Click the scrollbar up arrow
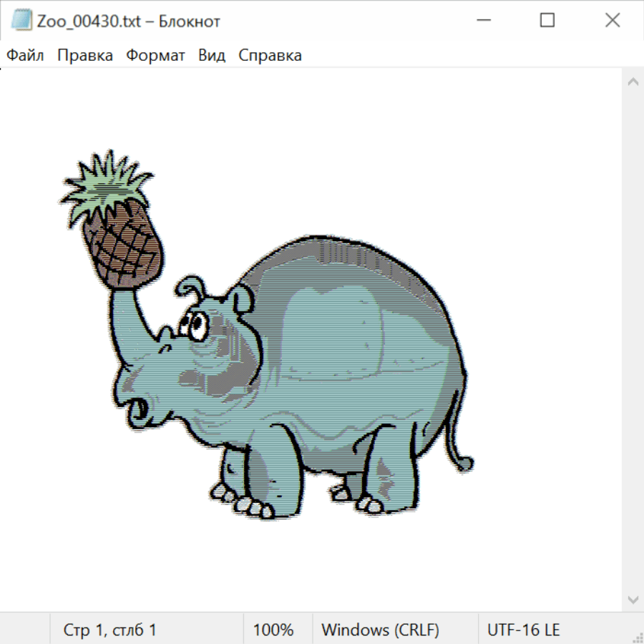This screenshot has width=644, height=644. tap(633, 82)
